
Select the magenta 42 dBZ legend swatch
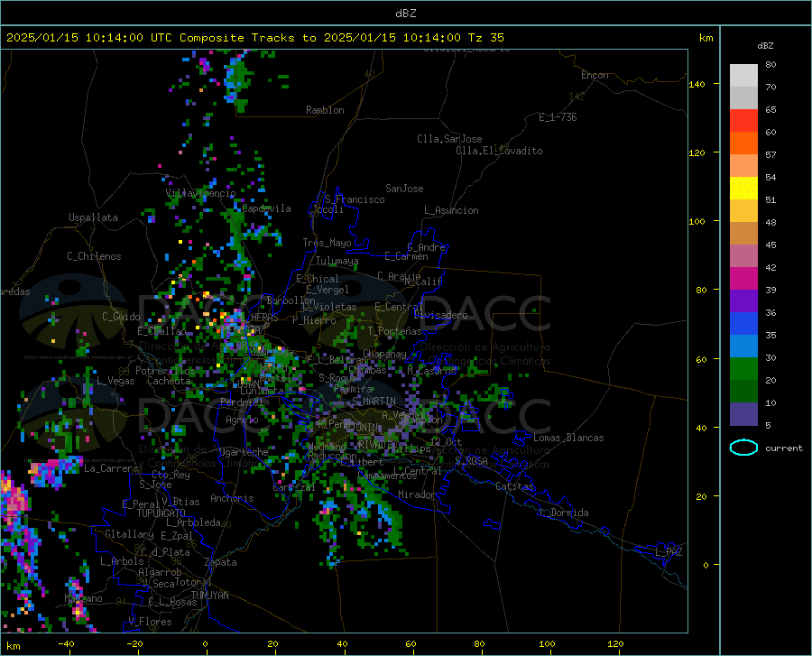[743, 279]
